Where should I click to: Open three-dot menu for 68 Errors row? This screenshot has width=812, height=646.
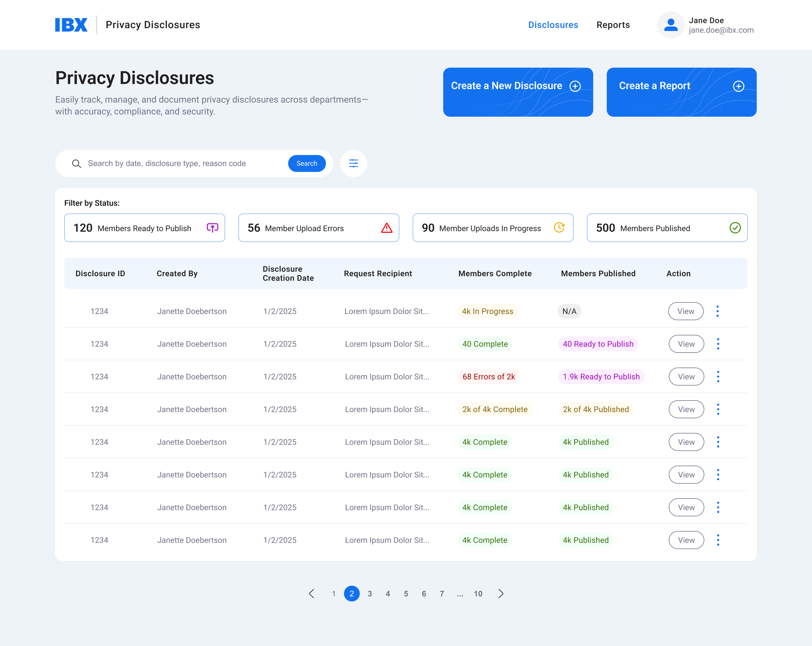tap(718, 377)
